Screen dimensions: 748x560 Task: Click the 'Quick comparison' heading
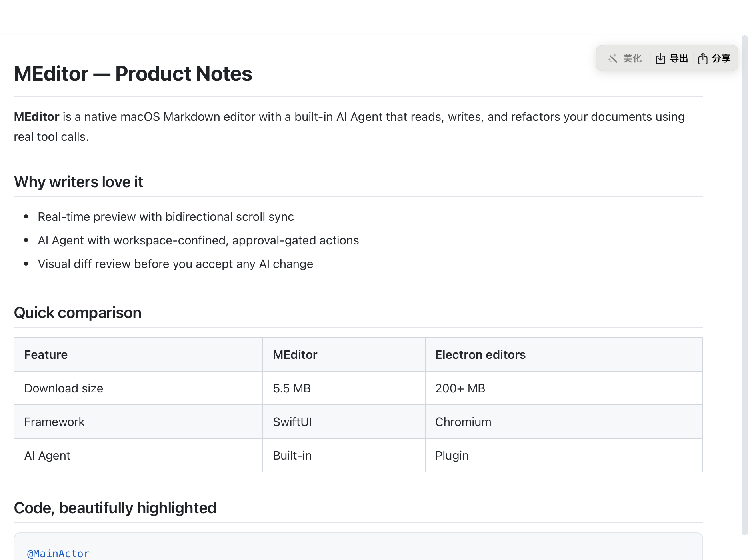point(78,313)
